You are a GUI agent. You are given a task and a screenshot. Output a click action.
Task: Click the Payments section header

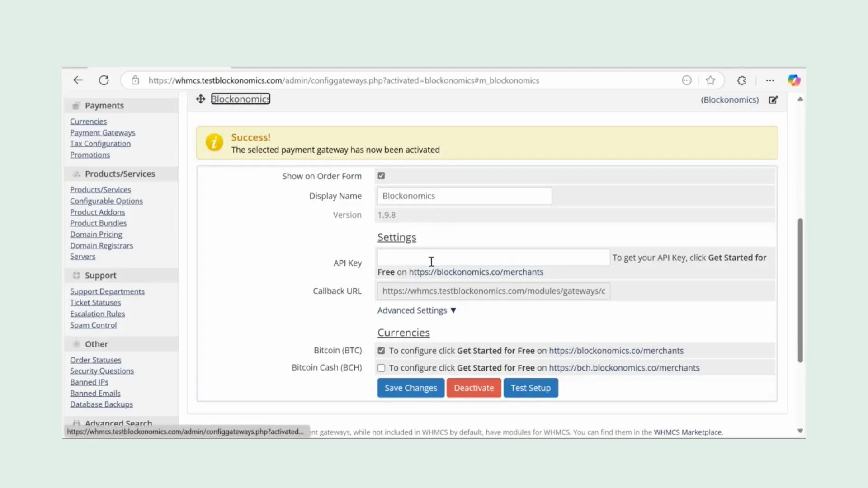point(121,106)
